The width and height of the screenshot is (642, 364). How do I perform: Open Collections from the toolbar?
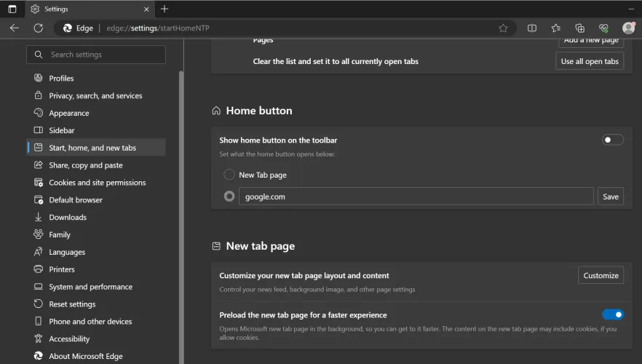[x=580, y=28]
